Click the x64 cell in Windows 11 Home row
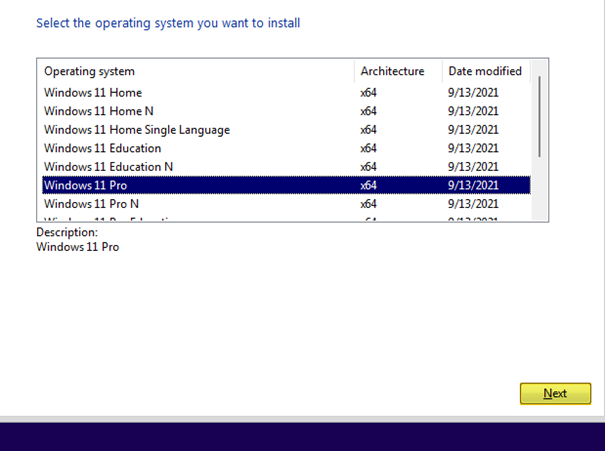The image size is (605, 451). (x=368, y=93)
